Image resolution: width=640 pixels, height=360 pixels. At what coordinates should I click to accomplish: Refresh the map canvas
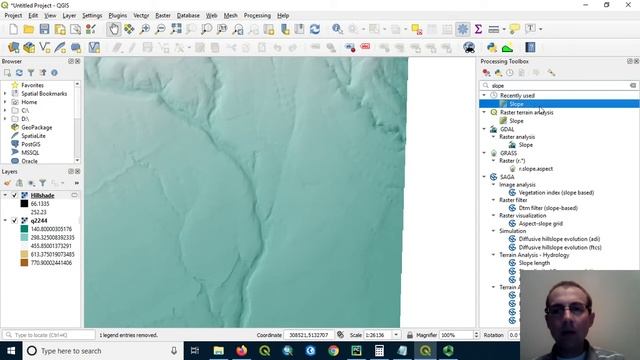point(315,29)
